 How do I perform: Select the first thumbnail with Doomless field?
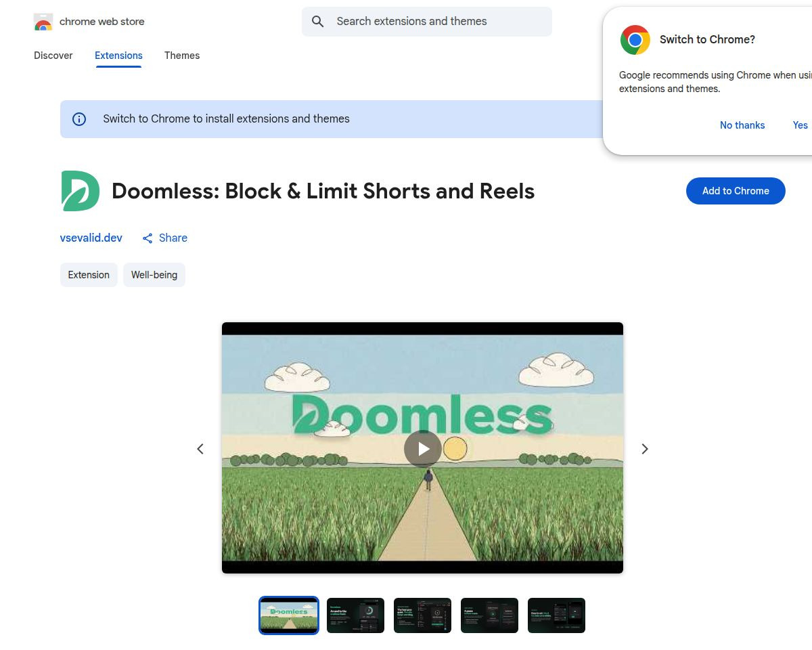(289, 615)
